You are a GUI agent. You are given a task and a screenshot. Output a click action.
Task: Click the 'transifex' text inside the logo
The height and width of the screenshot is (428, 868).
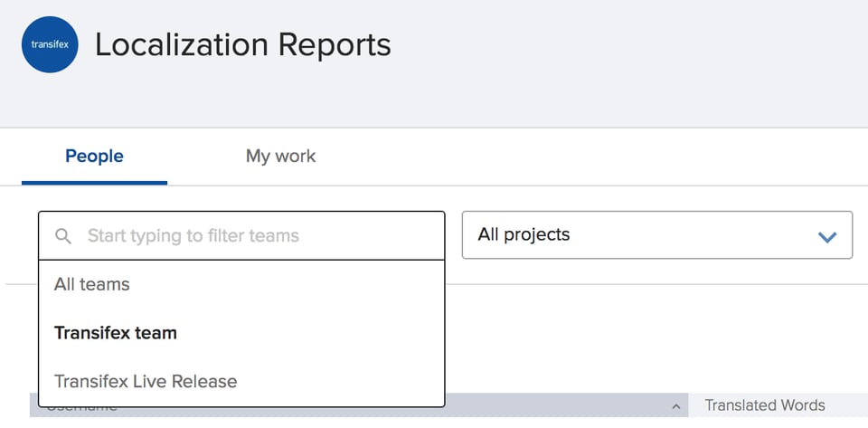click(50, 44)
